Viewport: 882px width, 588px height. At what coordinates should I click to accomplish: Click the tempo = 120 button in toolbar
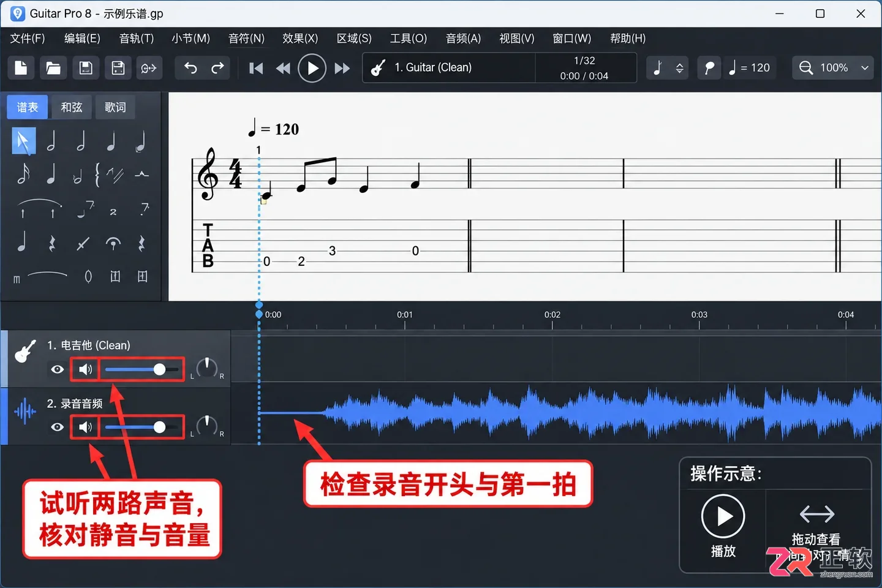pos(750,67)
